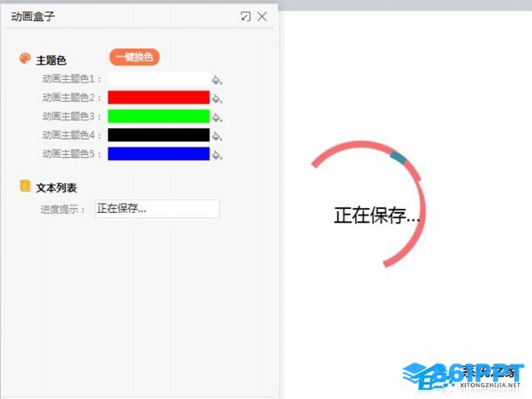This screenshot has width=532, height=399.
Task: Pop out the 动画盒子 panel
Action: [245, 16]
